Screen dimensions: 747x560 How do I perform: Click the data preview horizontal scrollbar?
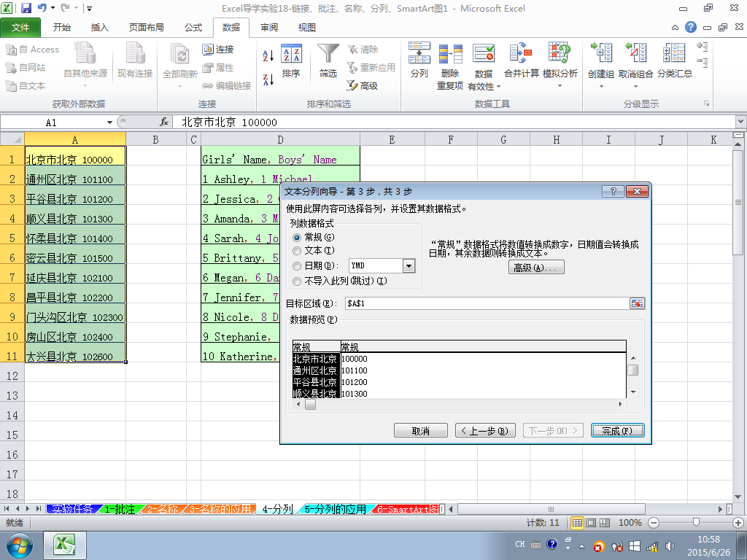(458, 404)
